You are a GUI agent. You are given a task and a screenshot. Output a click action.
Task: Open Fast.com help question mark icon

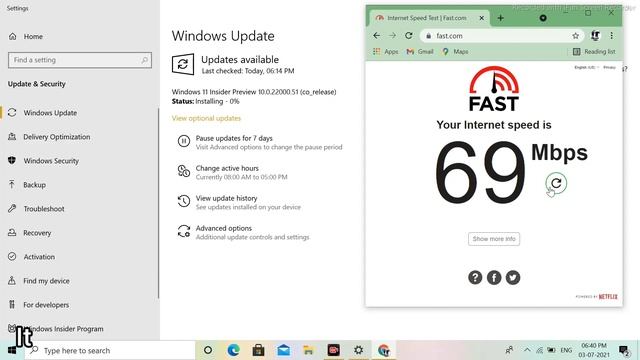tap(475, 278)
